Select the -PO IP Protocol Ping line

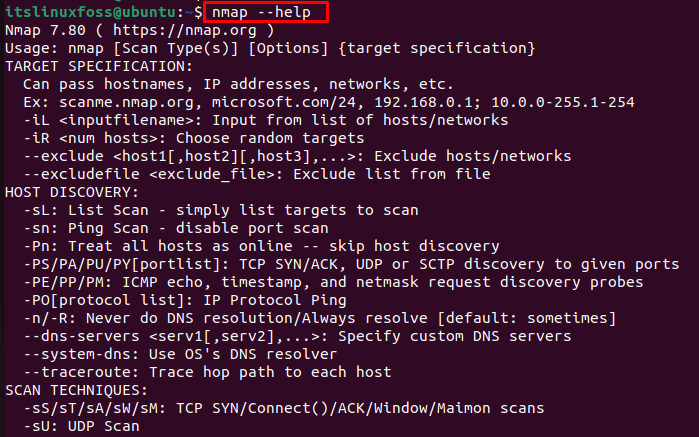(185, 300)
